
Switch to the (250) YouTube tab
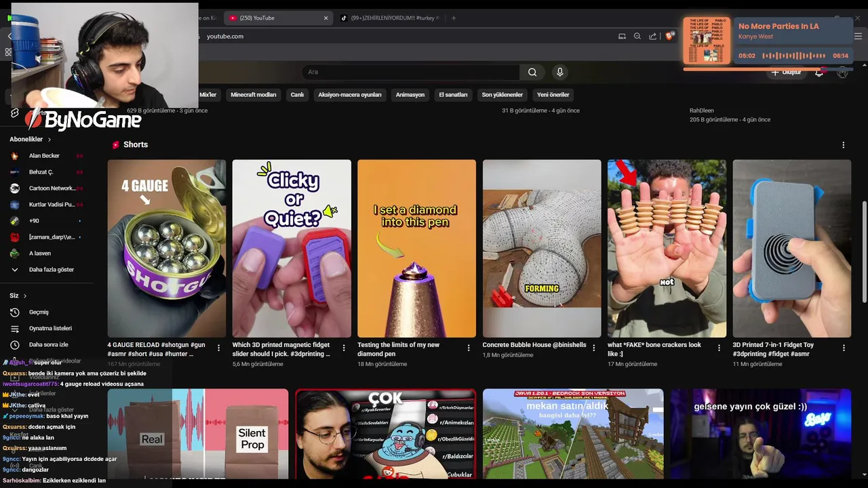[278, 18]
